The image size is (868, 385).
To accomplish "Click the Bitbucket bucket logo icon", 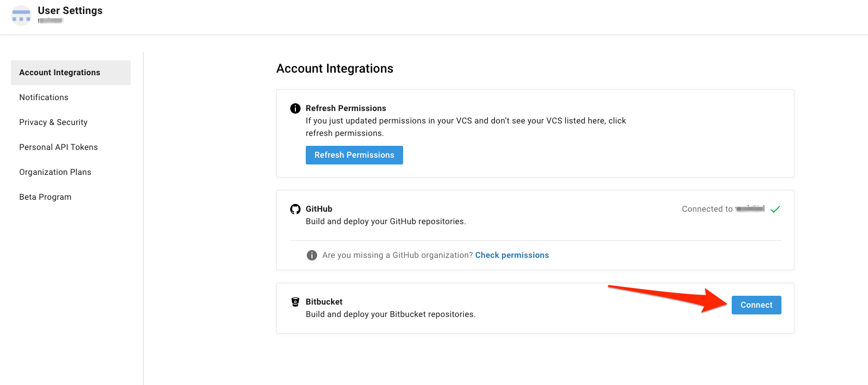I will (295, 302).
